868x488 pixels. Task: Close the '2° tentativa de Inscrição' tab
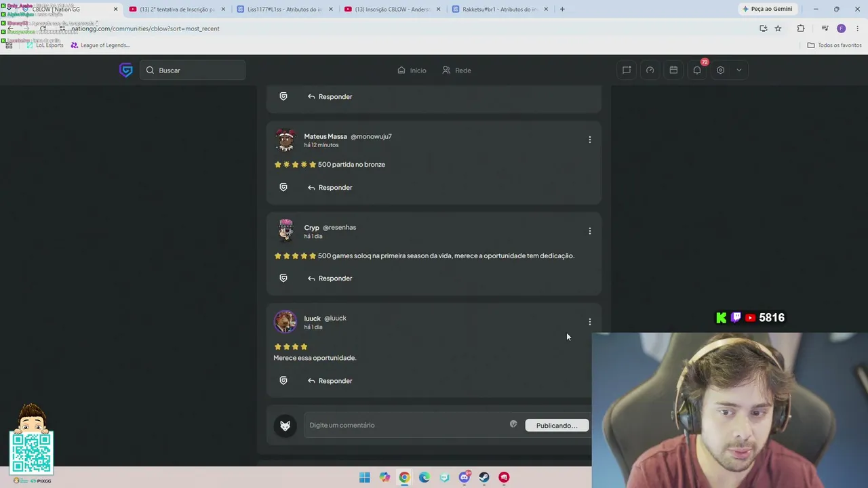[x=223, y=9]
